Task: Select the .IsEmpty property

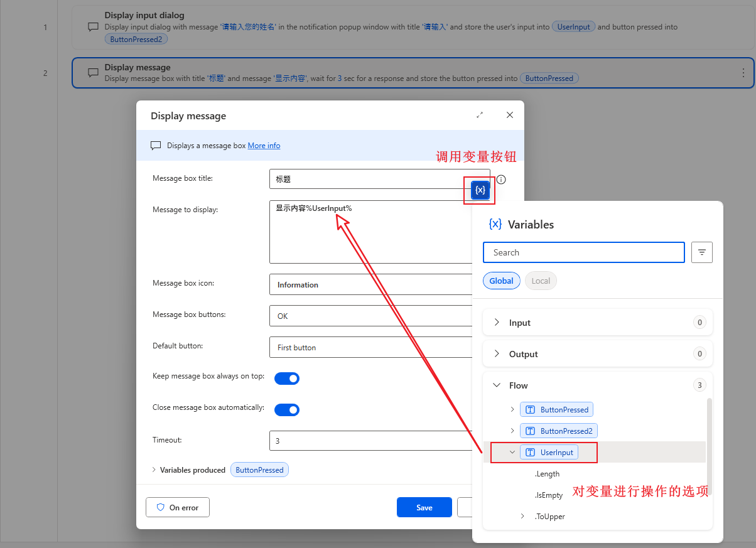Action: [x=549, y=495]
